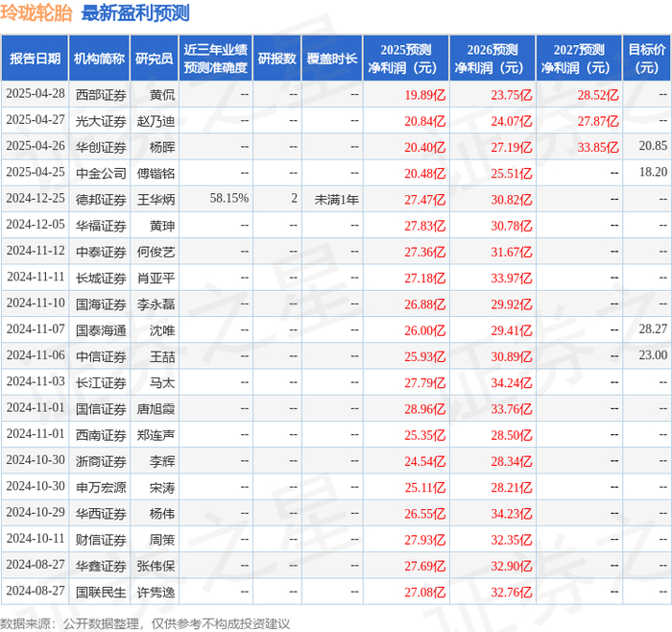The image size is (672, 632).
Task: Select the value 28.96亿
Action: click(x=424, y=409)
